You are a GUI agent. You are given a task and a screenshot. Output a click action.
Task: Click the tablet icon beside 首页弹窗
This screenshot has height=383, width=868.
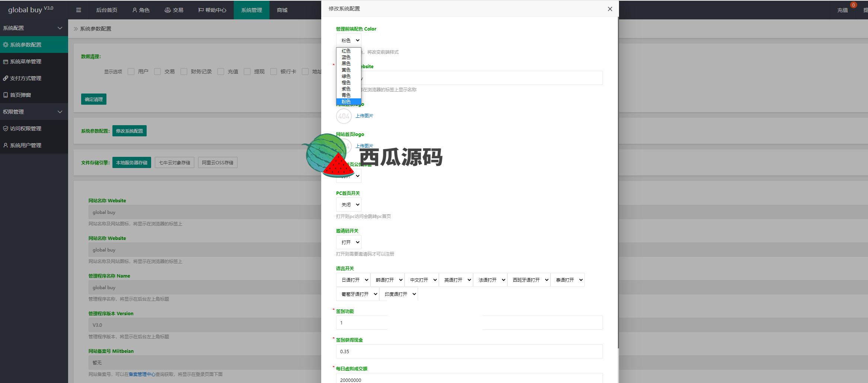click(6, 95)
